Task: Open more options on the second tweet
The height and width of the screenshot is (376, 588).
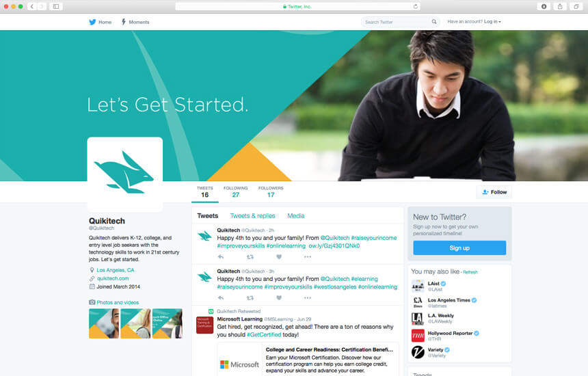Action: tap(308, 297)
